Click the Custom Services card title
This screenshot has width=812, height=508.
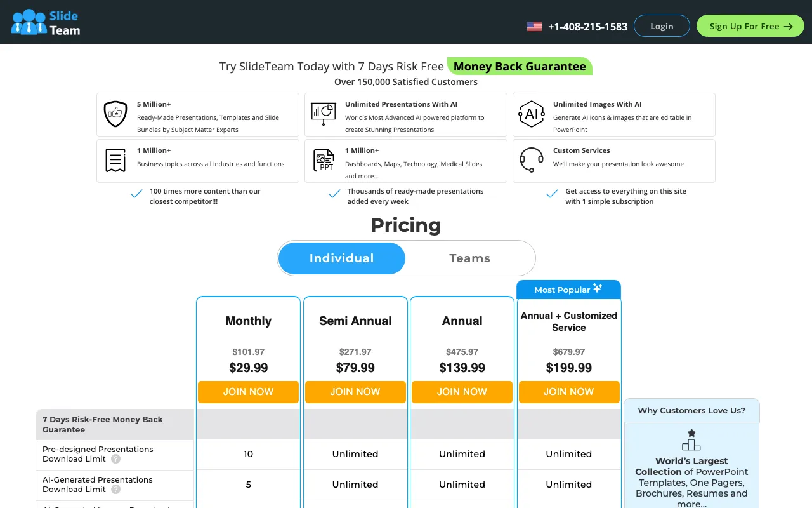click(582, 150)
